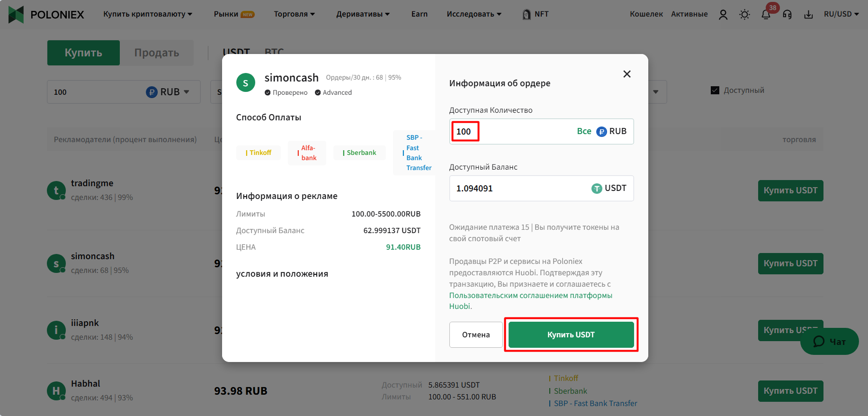Open the Huobi user agreement link
The height and width of the screenshot is (416, 868).
530,301
